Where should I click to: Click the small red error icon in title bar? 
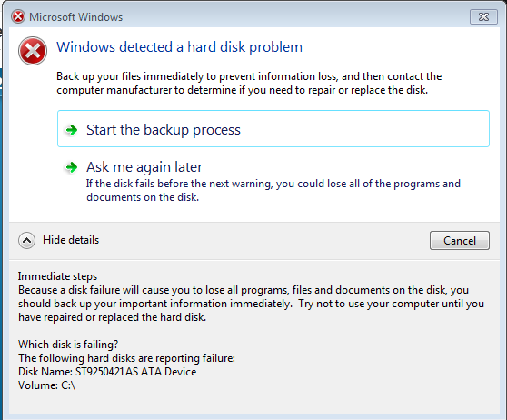[x=18, y=16]
